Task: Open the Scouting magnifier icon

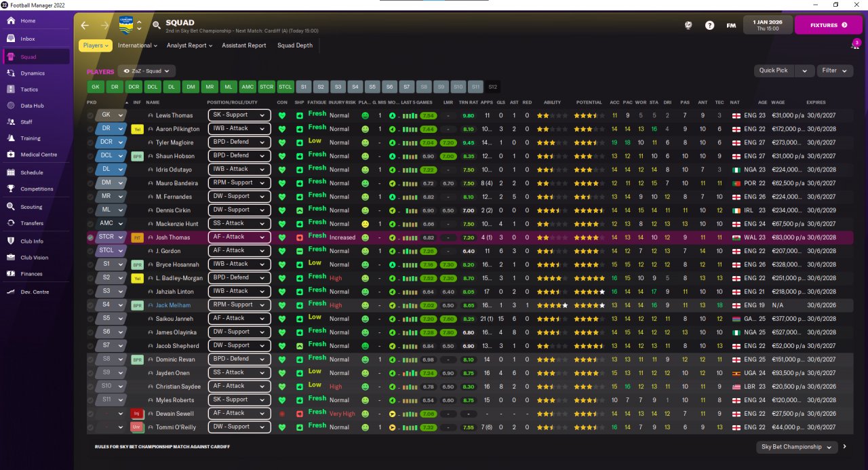Action: (x=11, y=207)
